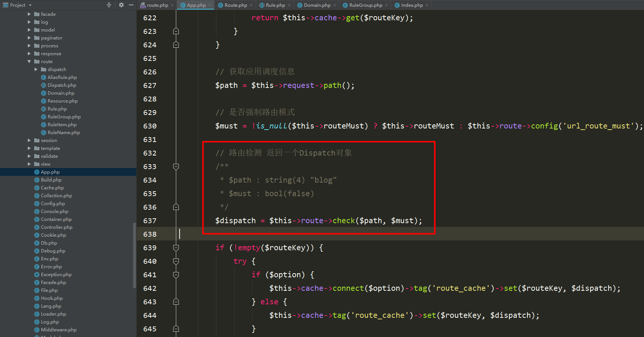This screenshot has height=337, width=644.
Task: Expand the view folder
Action: (29, 164)
